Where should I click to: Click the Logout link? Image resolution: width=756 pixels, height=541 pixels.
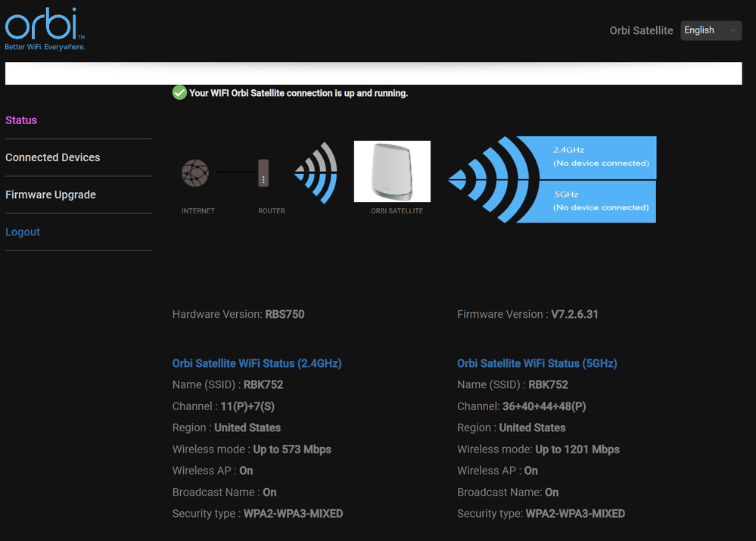click(23, 232)
